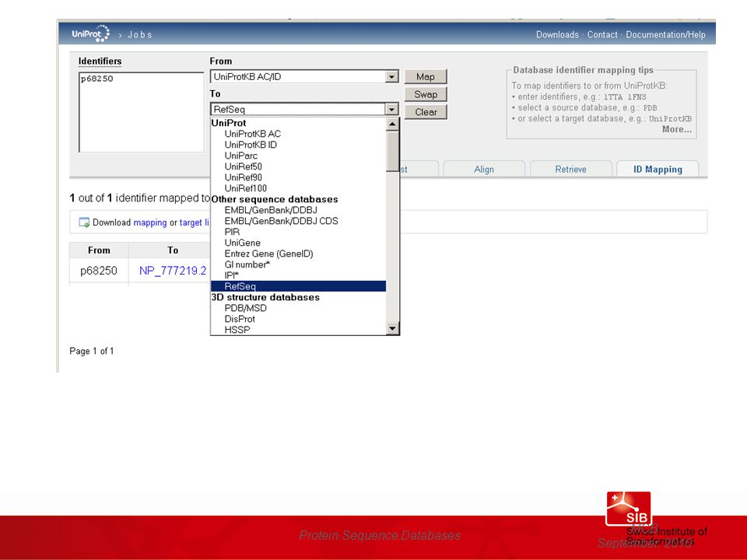Switch to the Align tab

(483, 169)
